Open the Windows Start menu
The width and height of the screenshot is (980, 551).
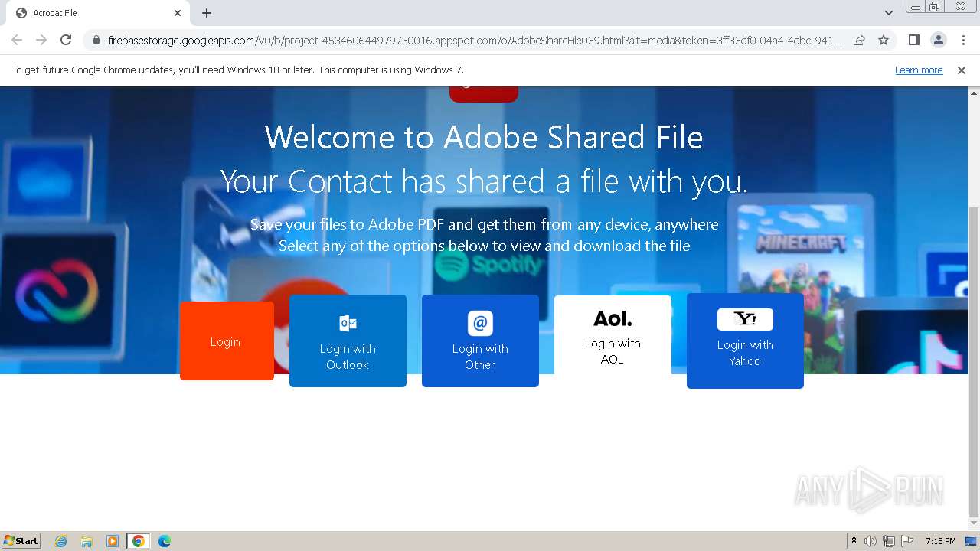tap(21, 540)
